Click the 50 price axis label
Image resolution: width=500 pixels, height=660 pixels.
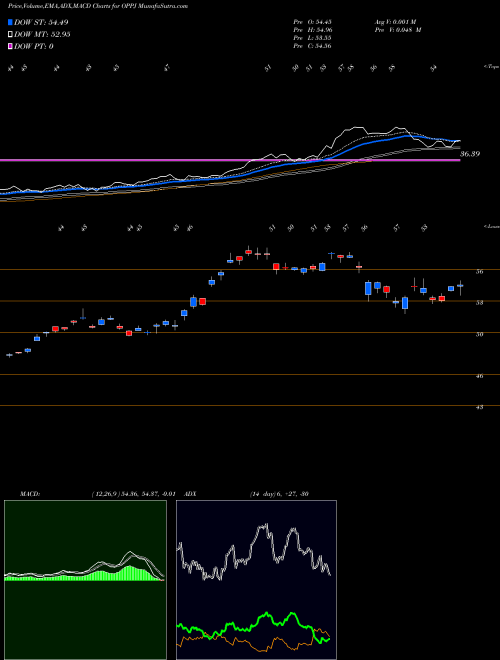[x=479, y=335]
